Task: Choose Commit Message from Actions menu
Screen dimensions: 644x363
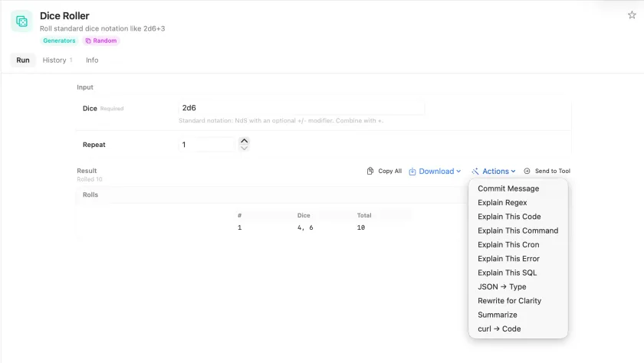Action: tap(518, 188)
